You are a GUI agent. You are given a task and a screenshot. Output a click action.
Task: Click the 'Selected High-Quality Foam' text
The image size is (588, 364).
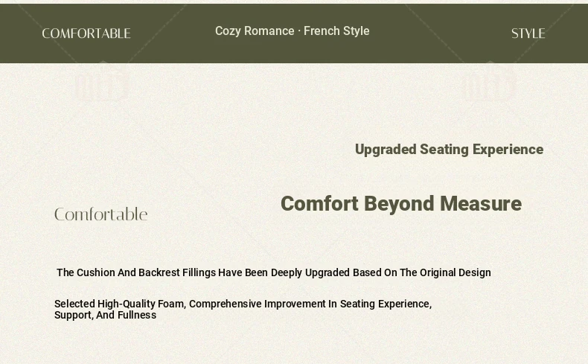[x=120, y=304]
